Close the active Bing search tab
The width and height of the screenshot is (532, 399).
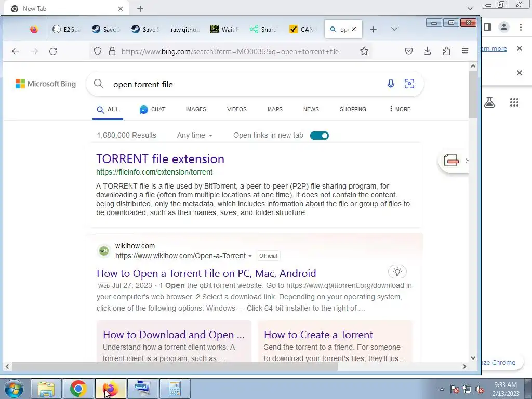point(354,29)
